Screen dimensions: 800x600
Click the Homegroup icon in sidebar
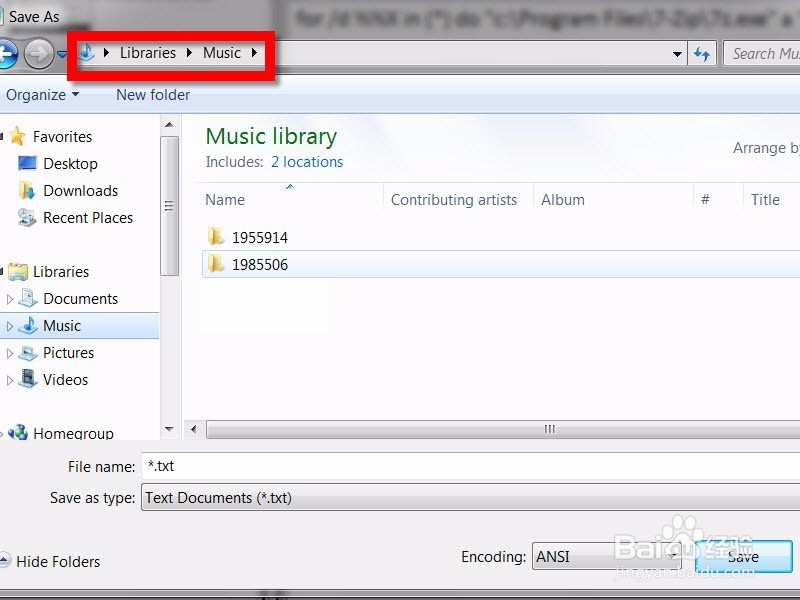[x=18, y=432]
